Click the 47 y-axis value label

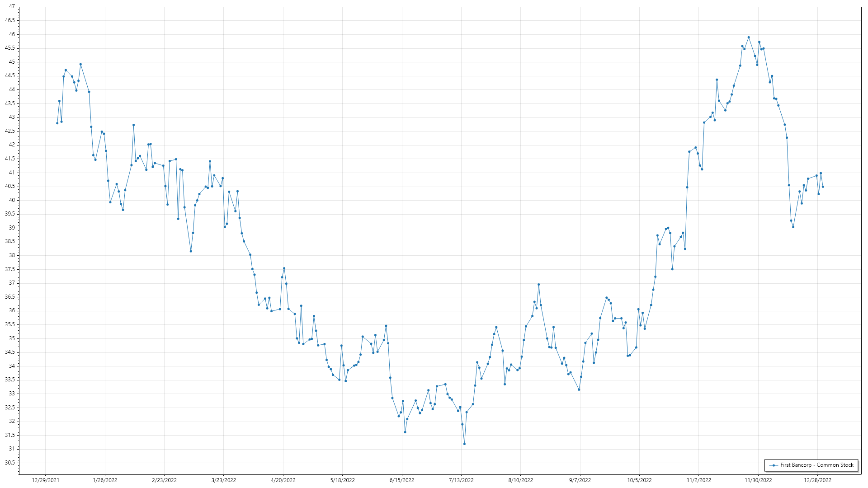click(x=12, y=7)
